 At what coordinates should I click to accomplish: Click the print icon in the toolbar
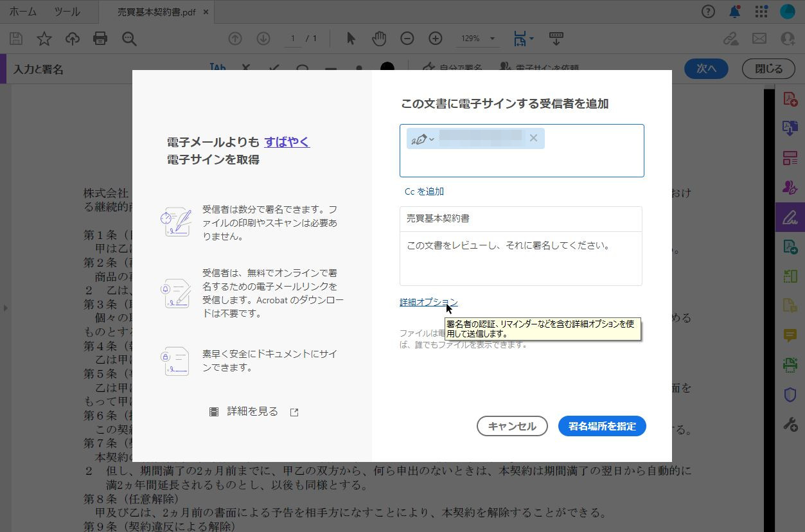[100, 39]
